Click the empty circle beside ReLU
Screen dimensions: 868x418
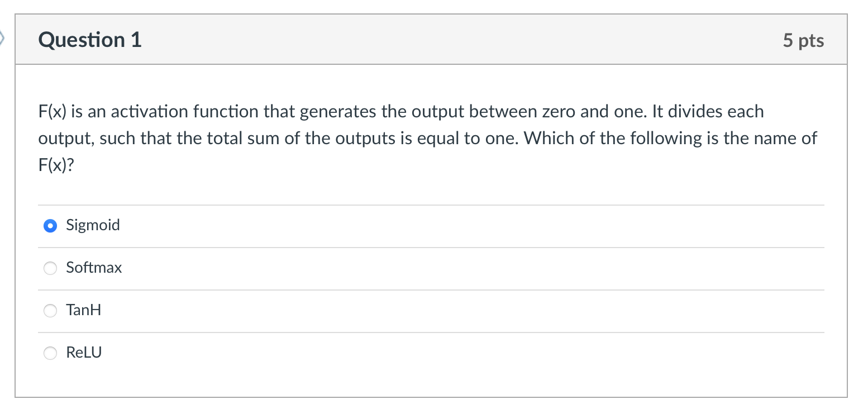[50, 353]
